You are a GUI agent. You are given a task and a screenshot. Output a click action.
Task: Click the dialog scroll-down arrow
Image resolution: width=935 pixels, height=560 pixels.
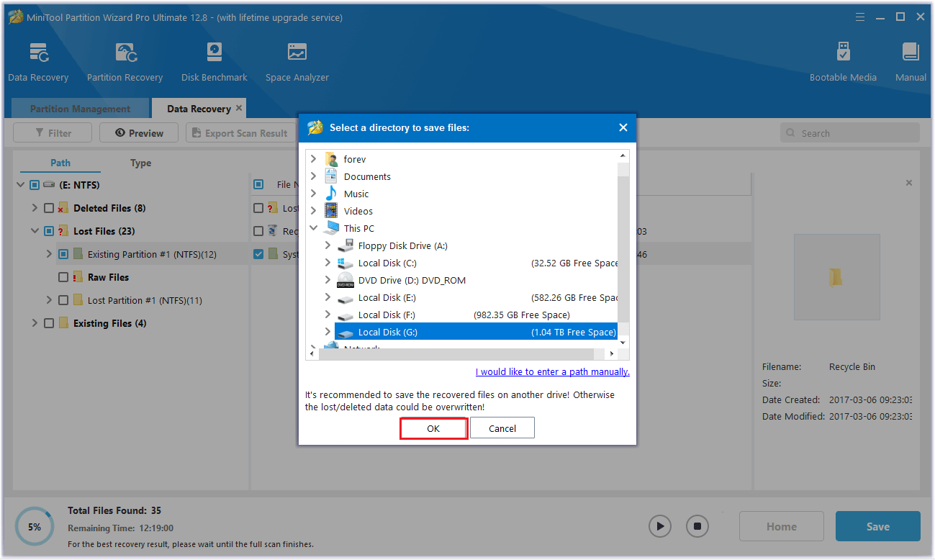tap(623, 342)
